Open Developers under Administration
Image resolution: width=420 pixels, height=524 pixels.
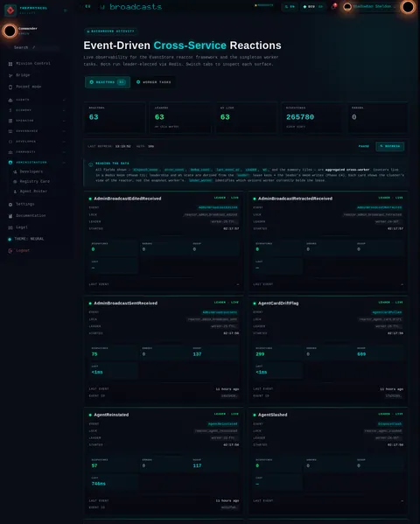click(x=31, y=171)
